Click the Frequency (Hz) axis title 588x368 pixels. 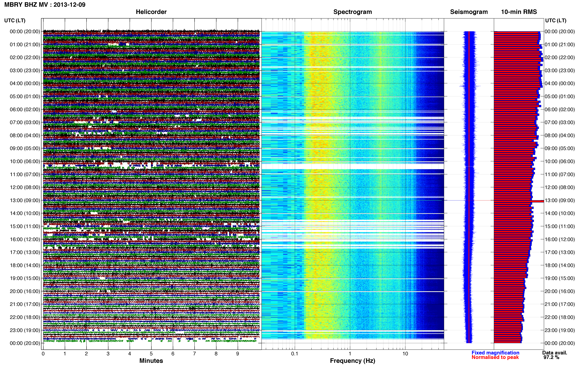click(x=352, y=361)
